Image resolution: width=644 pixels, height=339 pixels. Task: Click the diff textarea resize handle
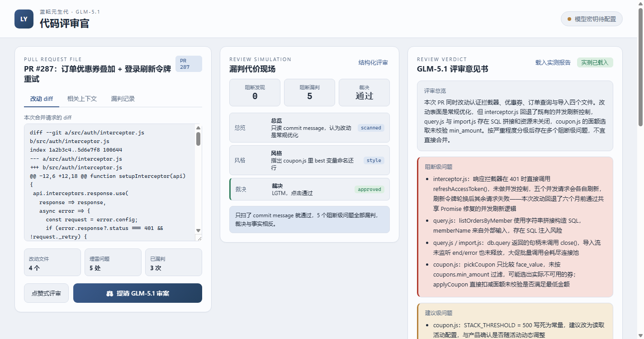coord(198,238)
